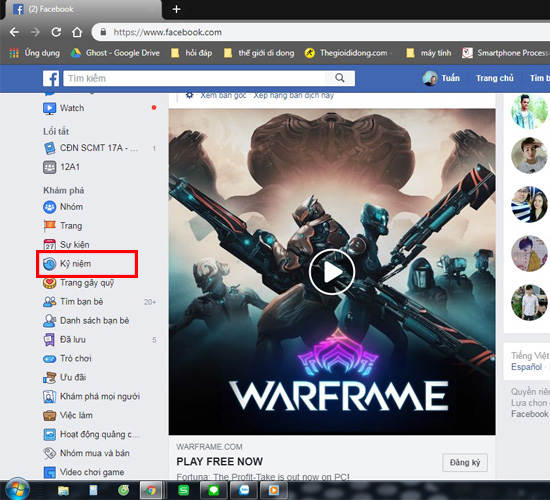Switch to Chrome in taskbar
This screenshot has height=500, width=550.
click(x=151, y=491)
